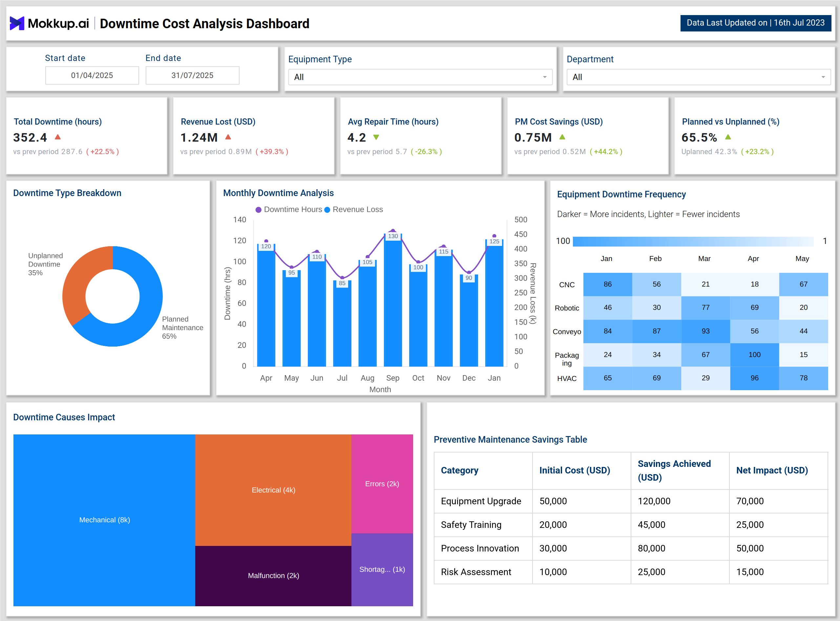This screenshot has width=840, height=621.
Task: Click the Downtime Cost Analysis Dashboard title
Action: (x=205, y=24)
